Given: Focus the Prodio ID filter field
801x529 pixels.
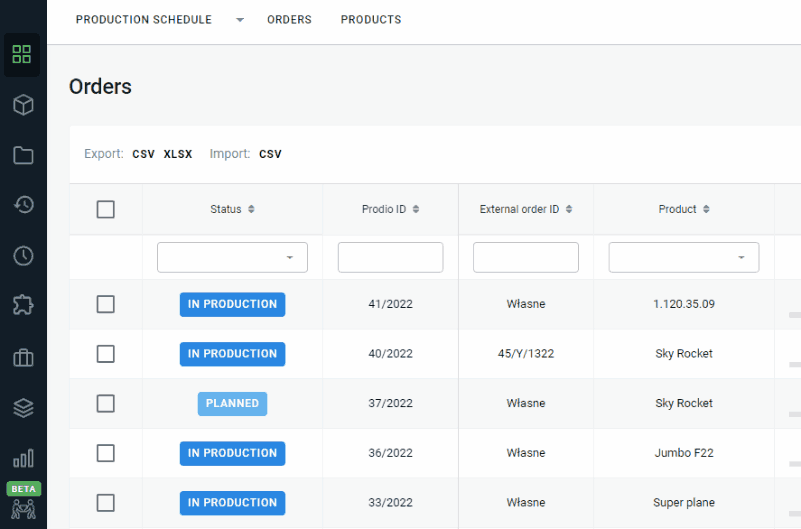Looking at the screenshot, I should (390, 257).
